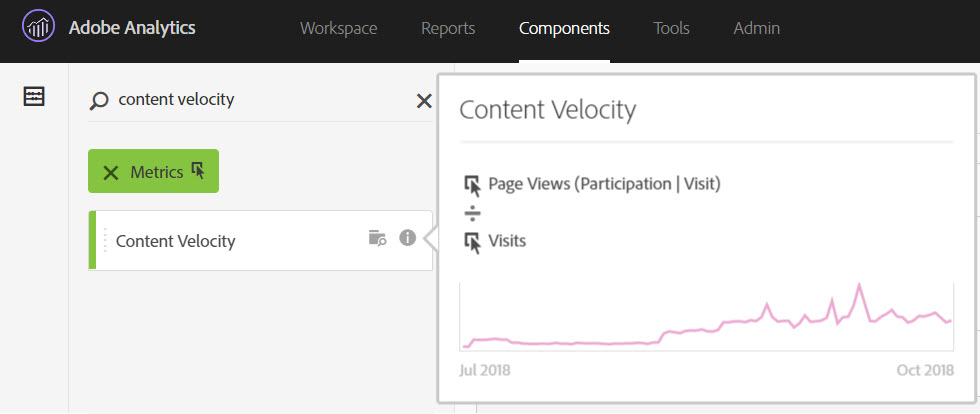Clear the content velocity search text
Image resolution: width=980 pixels, height=414 pixels.
click(424, 100)
